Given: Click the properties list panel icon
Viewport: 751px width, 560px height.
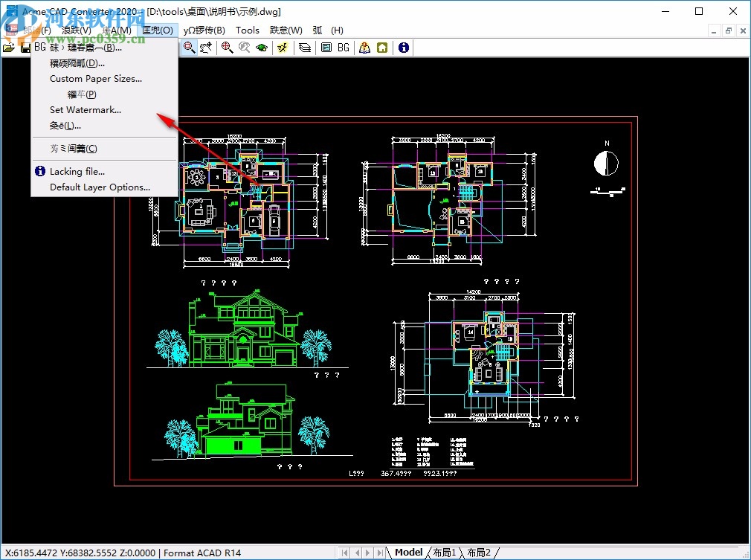Looking at the screenshot, I should [326, 48].
